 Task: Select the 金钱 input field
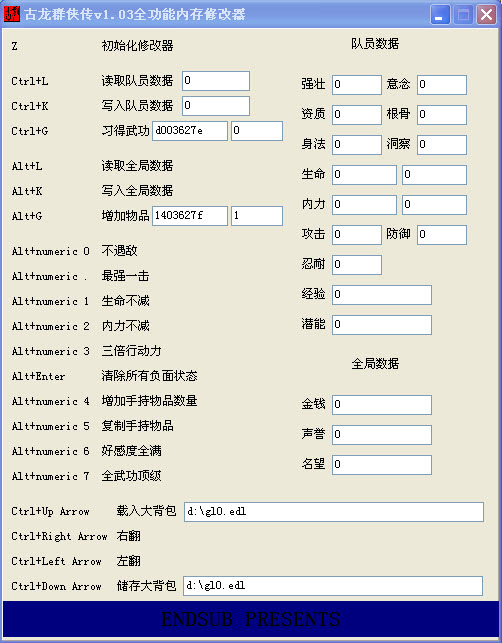[x=382, y=405]
